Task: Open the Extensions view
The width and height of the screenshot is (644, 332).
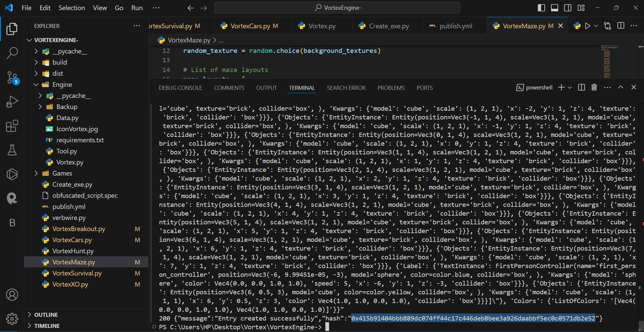Action: [x=12, y=126]
